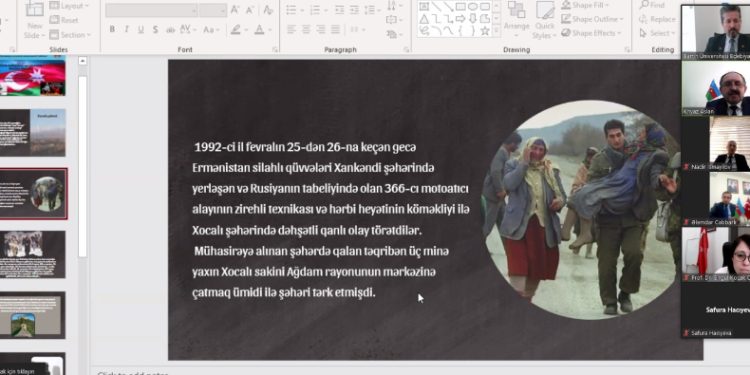Toggle Italic formatting
Image resolution: width=750 pixels, height=375 pixels.
[x=126, y=30]
